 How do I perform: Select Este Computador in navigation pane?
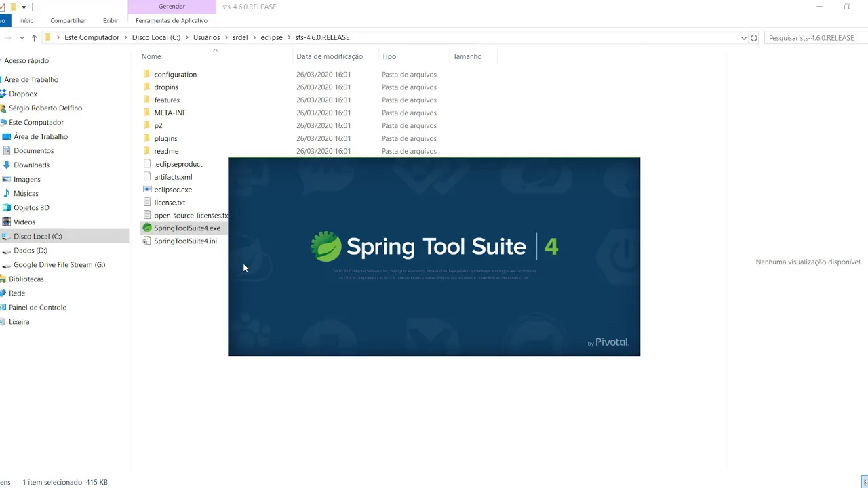(x=36, y=122)
